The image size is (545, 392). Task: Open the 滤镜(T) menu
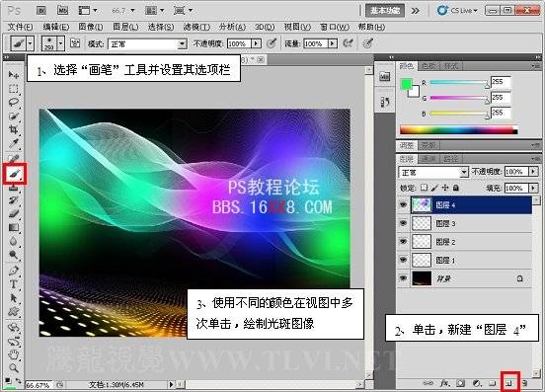(x=196, y=27)
